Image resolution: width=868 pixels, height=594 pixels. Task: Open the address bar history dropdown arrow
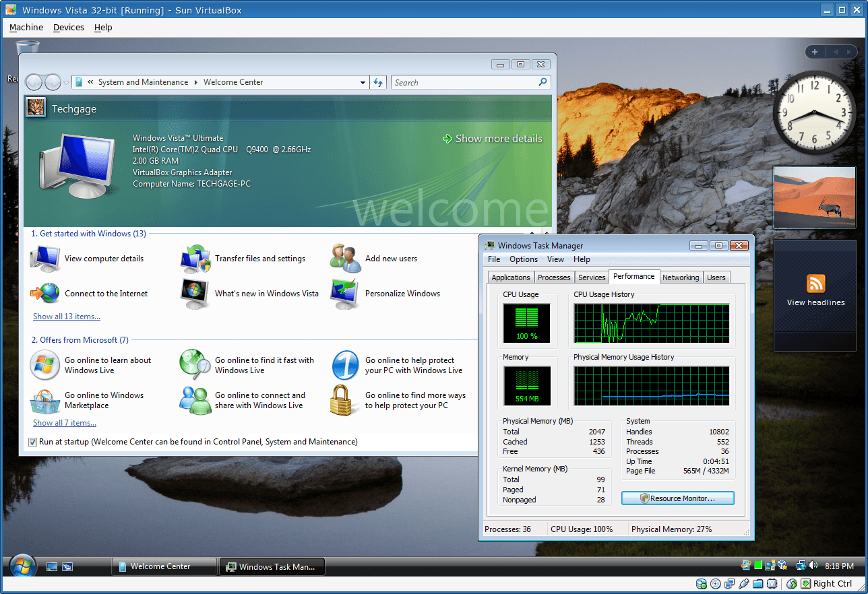pos(363,82)
